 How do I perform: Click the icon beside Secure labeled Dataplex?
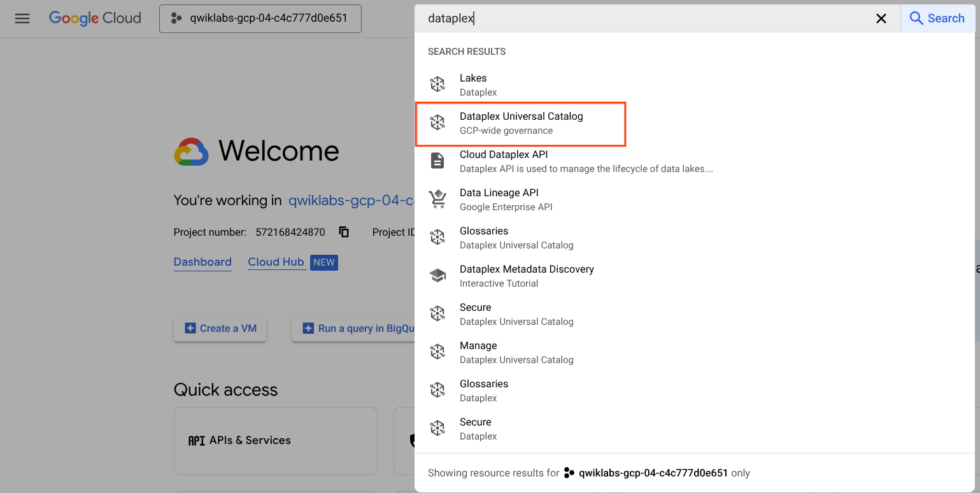437,428
